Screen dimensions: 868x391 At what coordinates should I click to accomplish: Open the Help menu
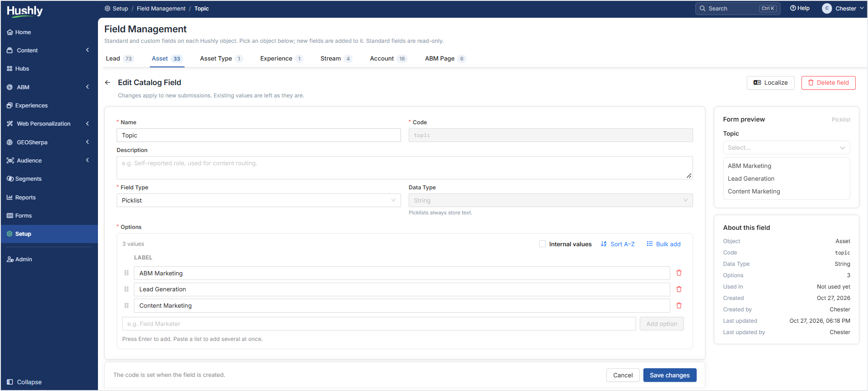(800, 8)
